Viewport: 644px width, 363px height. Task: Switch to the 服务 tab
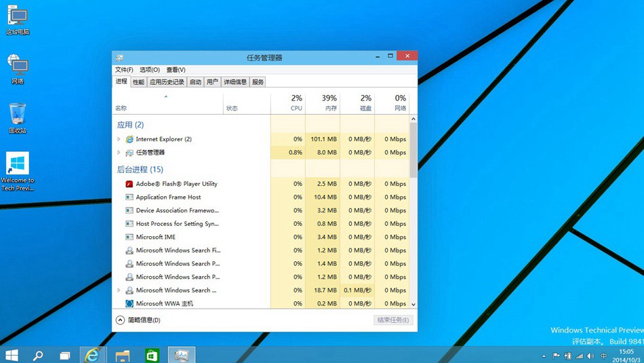coord(258,82)
